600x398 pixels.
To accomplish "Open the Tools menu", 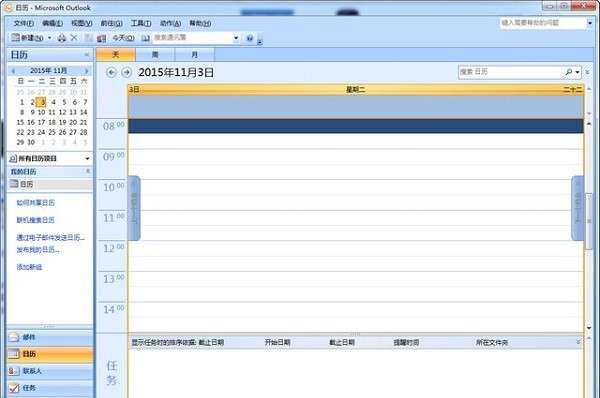I will coord(141,23).
